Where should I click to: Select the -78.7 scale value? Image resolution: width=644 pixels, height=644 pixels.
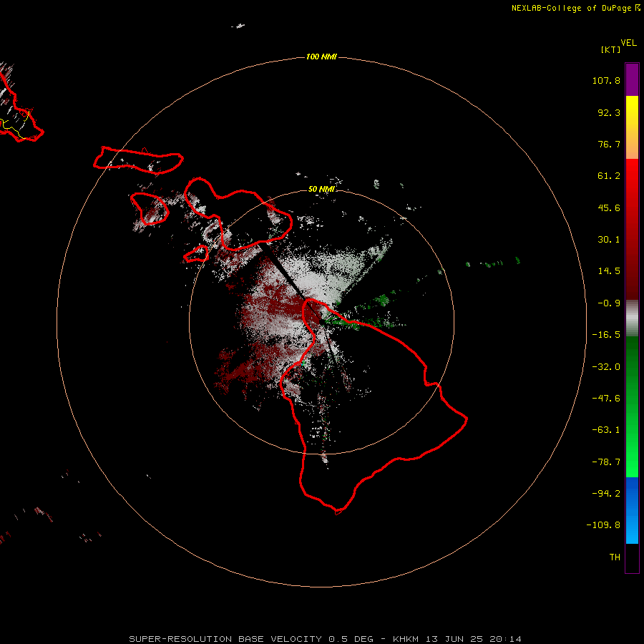pos(606,462)
